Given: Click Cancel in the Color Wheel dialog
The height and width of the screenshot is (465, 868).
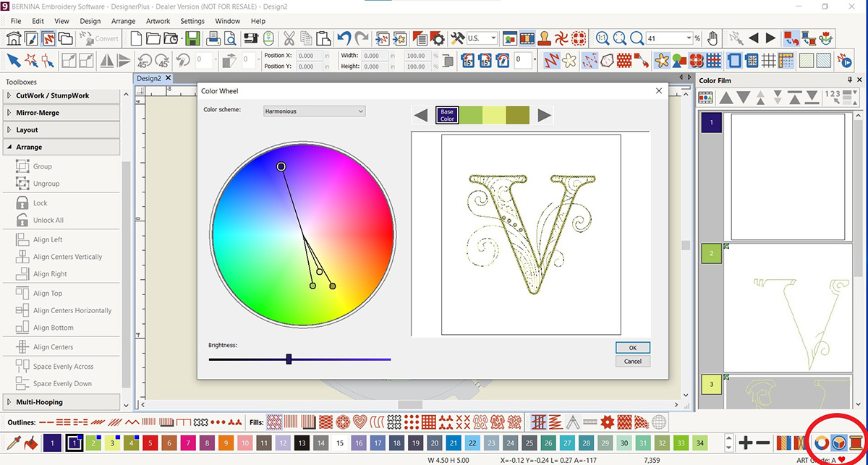Looking at the screenshot, I should (x=633, y=361).
